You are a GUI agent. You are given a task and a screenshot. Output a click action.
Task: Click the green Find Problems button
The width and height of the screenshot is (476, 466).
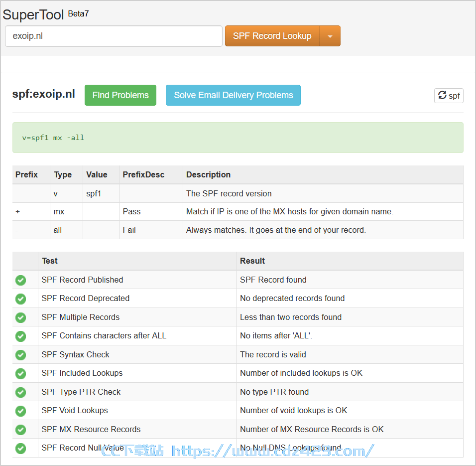coord(120,95)
